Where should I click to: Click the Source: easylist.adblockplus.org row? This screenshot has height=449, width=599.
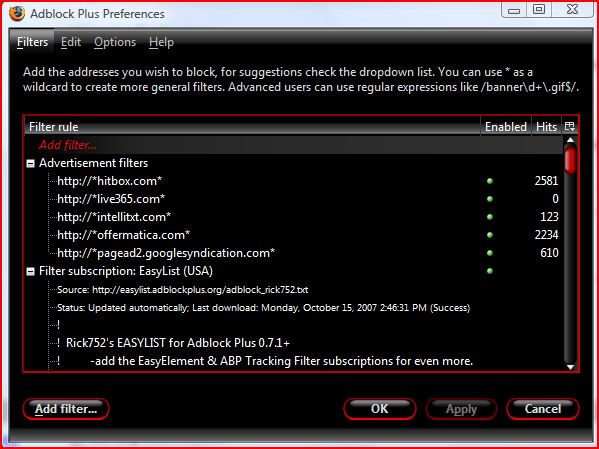(293, 290)
